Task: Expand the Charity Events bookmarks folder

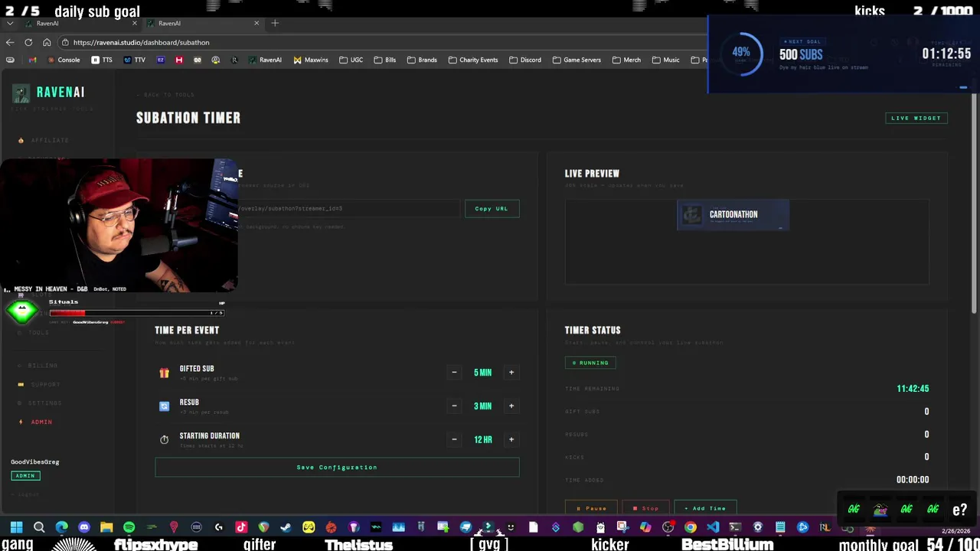Action: 473,60
